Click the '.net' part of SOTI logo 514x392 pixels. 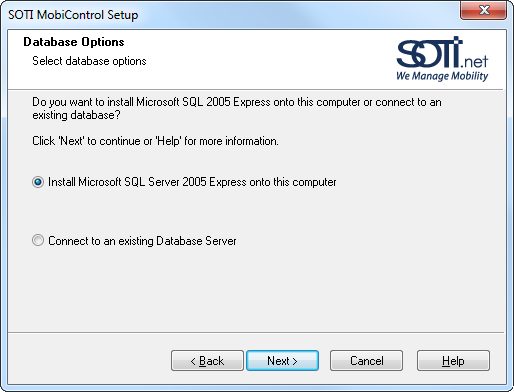475,62
